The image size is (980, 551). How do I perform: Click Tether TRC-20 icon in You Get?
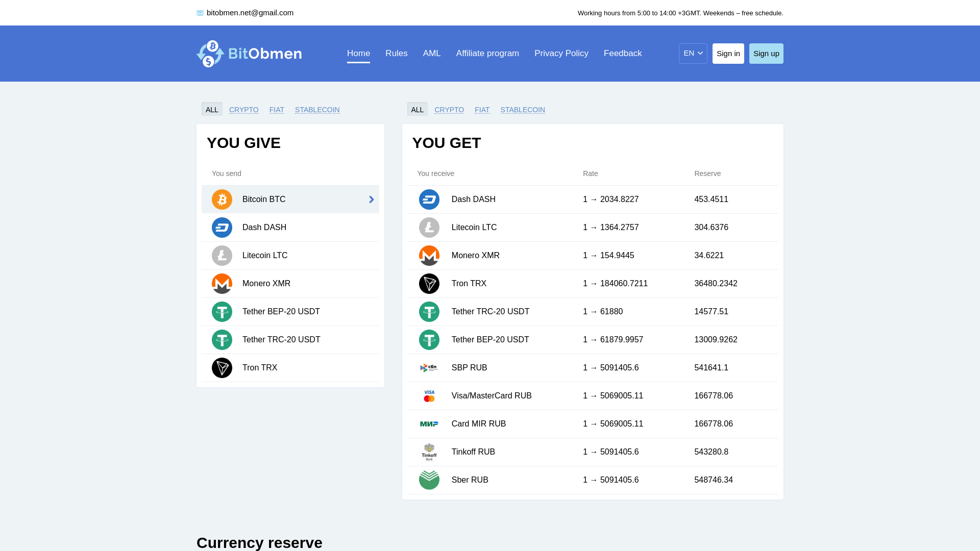[429, 312]
